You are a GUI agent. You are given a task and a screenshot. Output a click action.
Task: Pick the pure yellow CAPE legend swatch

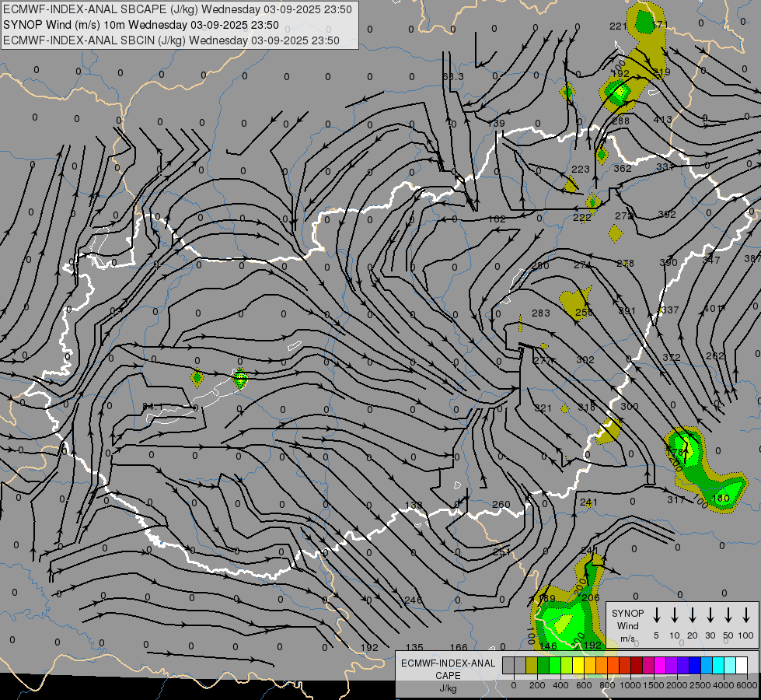[x=578, y=666]
